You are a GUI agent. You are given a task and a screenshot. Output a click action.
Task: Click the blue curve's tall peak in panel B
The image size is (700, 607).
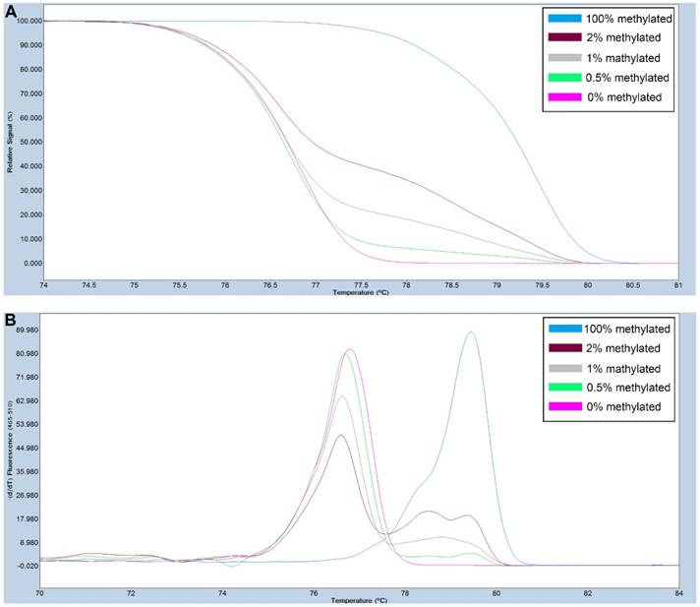coord(472,333)
